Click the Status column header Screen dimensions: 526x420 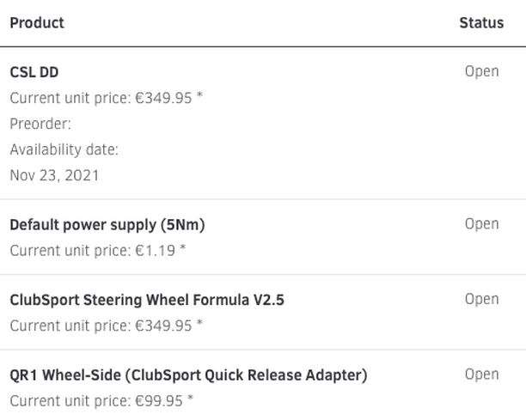point(481,23)
